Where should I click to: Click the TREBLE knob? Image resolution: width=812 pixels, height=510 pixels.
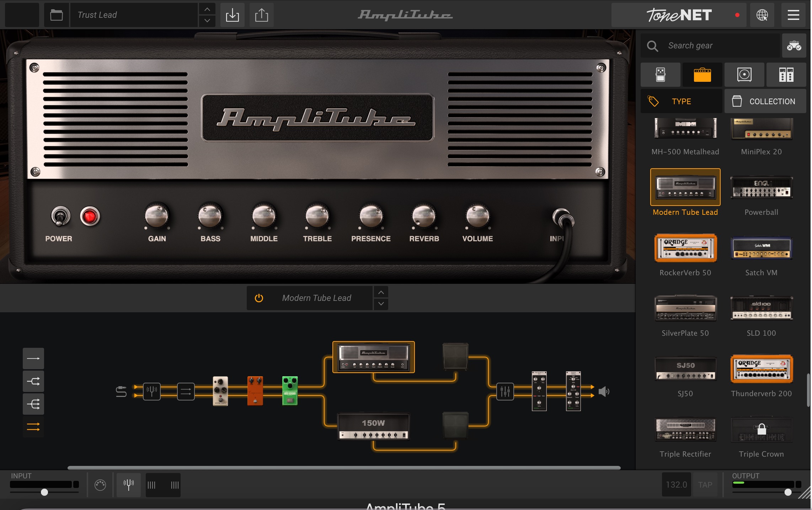[317, 216]
